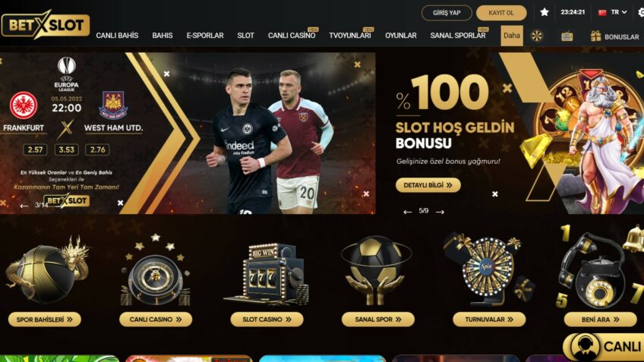This screenshot has height=362, width=644.
Task: Expand the TR language dropdown
Action: (613, 12)
